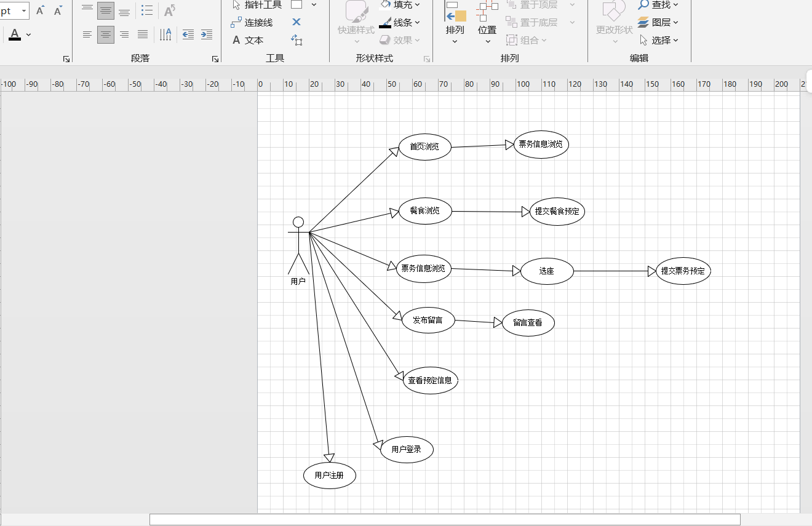Increase the font size
812x526 pixels.
[41, 10]
